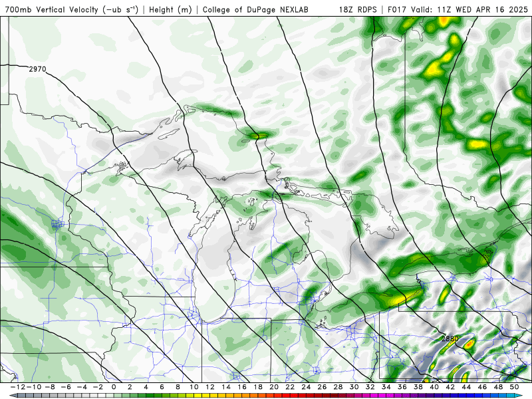Click the '-2' value on the color scale
This screenshot has width=532, height=399.
[98, 387]
